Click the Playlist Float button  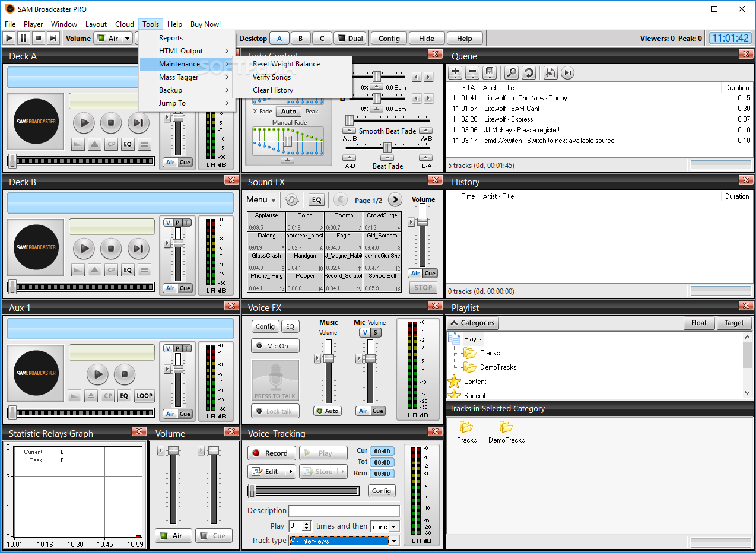(x=699, y=323)
